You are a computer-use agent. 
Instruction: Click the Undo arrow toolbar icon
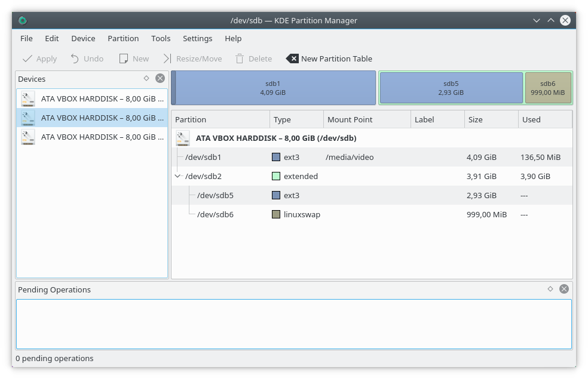(75, 58)
